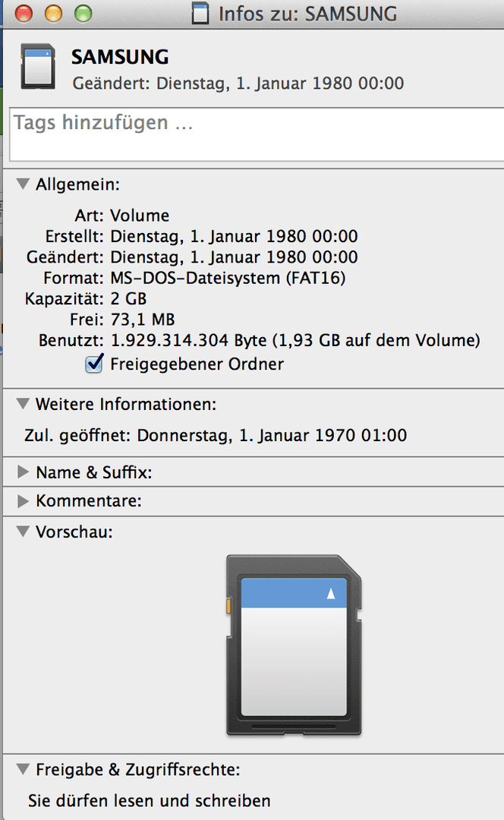Close the info window with red button
504x820 pixels.
[24, 14]
